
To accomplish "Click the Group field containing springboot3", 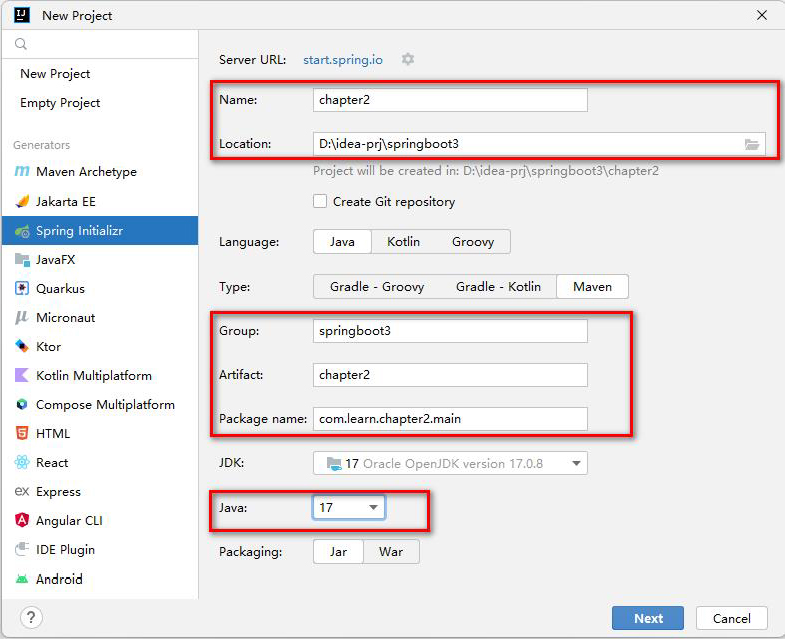I will (450, 331).
